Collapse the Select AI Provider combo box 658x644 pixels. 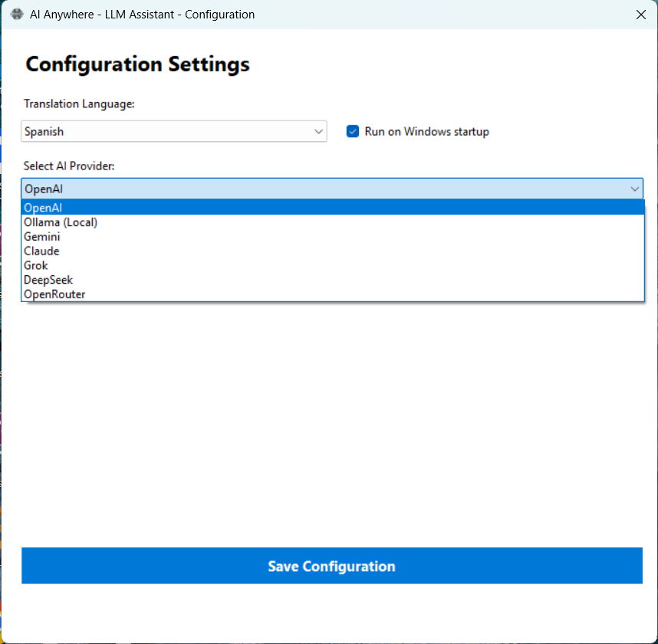point(332,189)
